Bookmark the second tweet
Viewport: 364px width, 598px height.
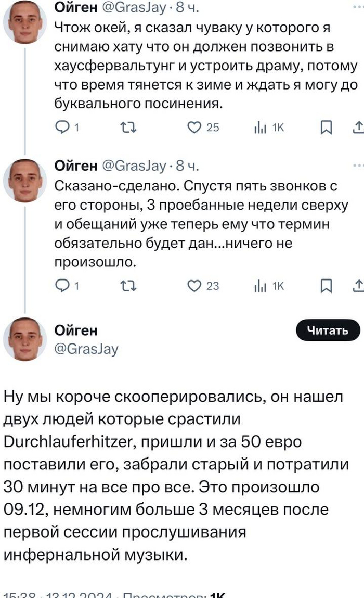(326, 286)
